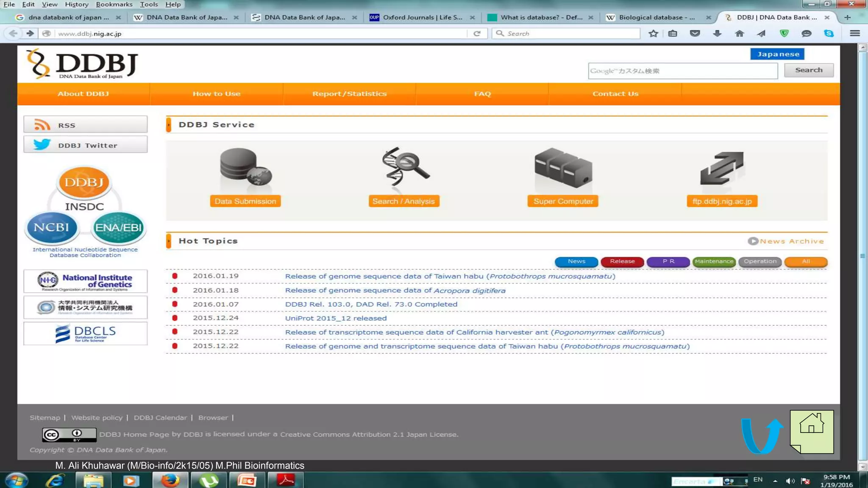
Task: Bookmark this page with star icon
Action: pos(653,33)
